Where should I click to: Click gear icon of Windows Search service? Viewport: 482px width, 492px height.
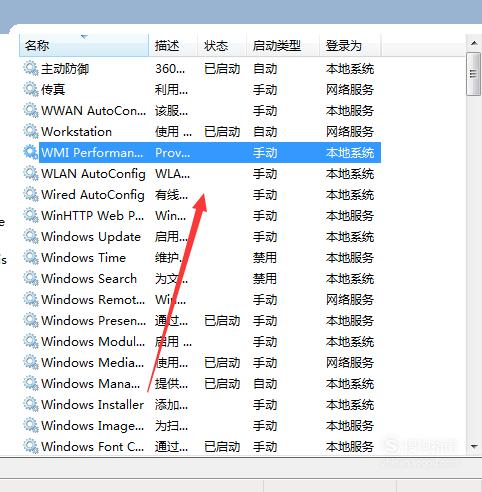pyautogui.click(x=31, y=279)
